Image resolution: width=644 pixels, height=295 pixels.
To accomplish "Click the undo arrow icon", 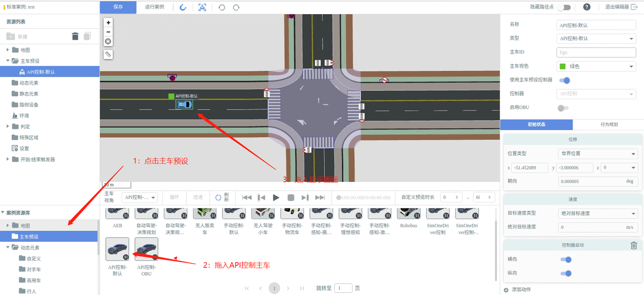I will pyautogui.click(x=222, y=7).
